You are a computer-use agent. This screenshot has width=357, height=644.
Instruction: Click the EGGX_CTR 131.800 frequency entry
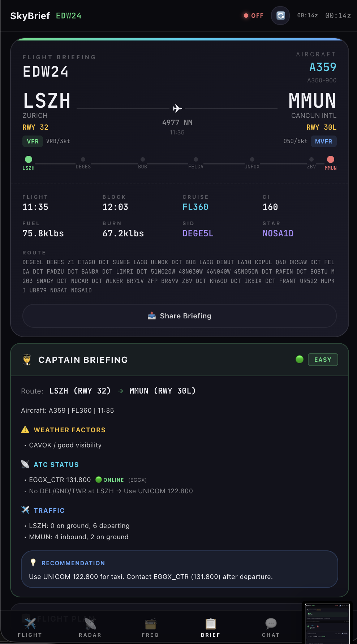click(60, 480)
